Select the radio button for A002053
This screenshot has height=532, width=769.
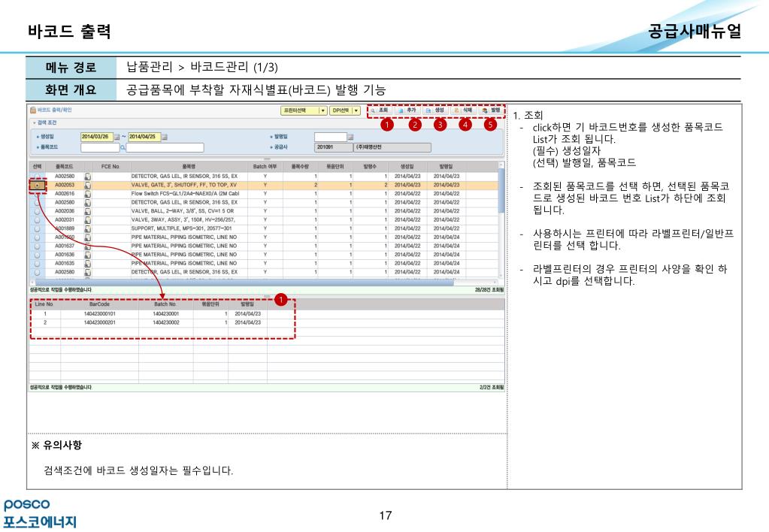coord(38,186)
